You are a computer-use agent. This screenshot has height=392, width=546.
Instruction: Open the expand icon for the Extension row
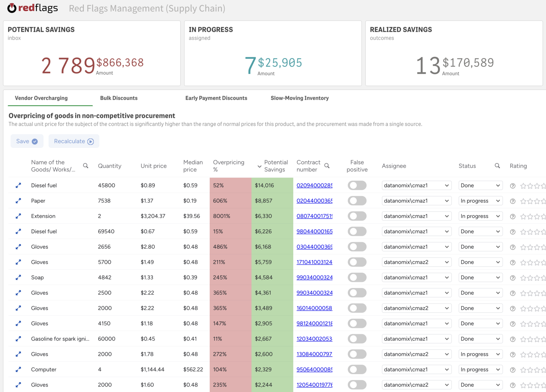[18, 216]
